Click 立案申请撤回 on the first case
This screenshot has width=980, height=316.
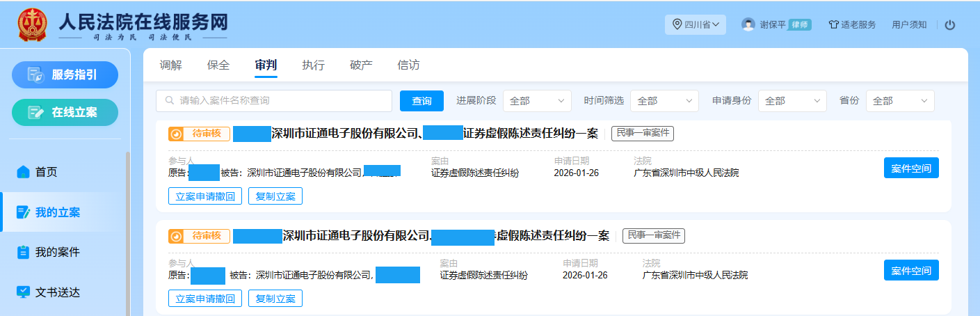(x=205, y=196)
